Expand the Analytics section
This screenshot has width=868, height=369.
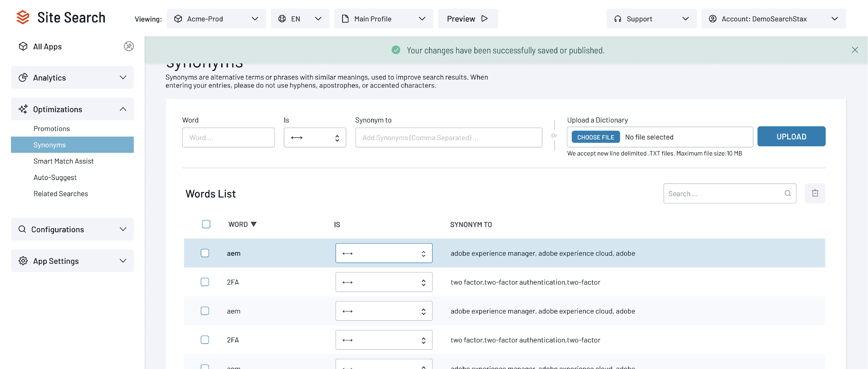(72, 78)
